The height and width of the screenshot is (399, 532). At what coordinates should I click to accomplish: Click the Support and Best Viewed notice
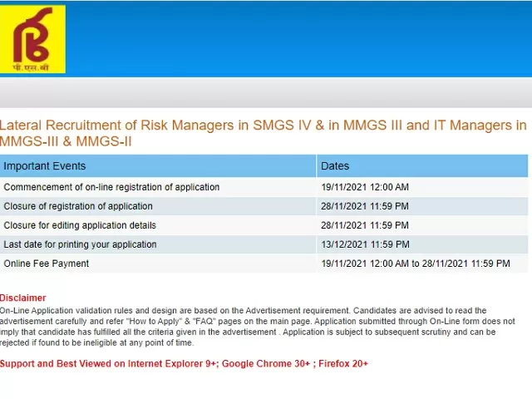[184, 363]
